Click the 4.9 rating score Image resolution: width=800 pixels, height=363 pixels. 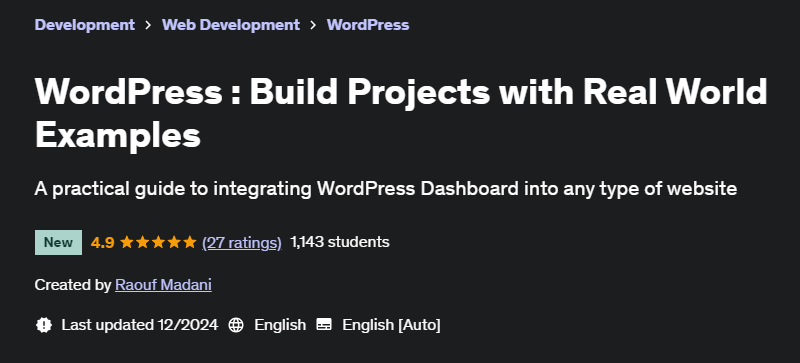[102, 243]
